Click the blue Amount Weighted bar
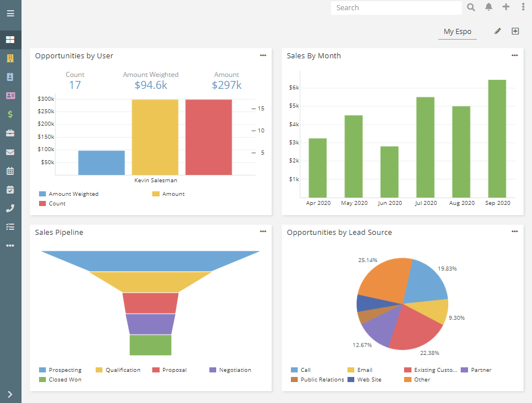This screenshot has height=403, width=532. [x=101, y=163]
